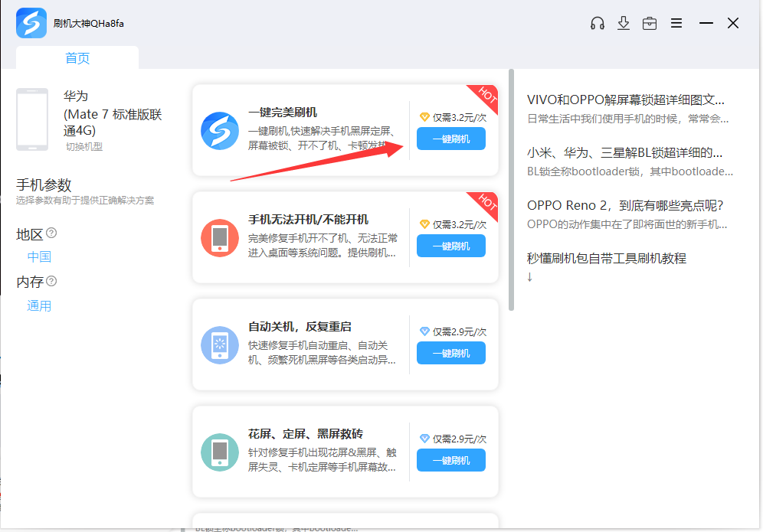Open the OPPO Reno 2 article link
This screenshot has height=532, width=763.
click(625, 205)
